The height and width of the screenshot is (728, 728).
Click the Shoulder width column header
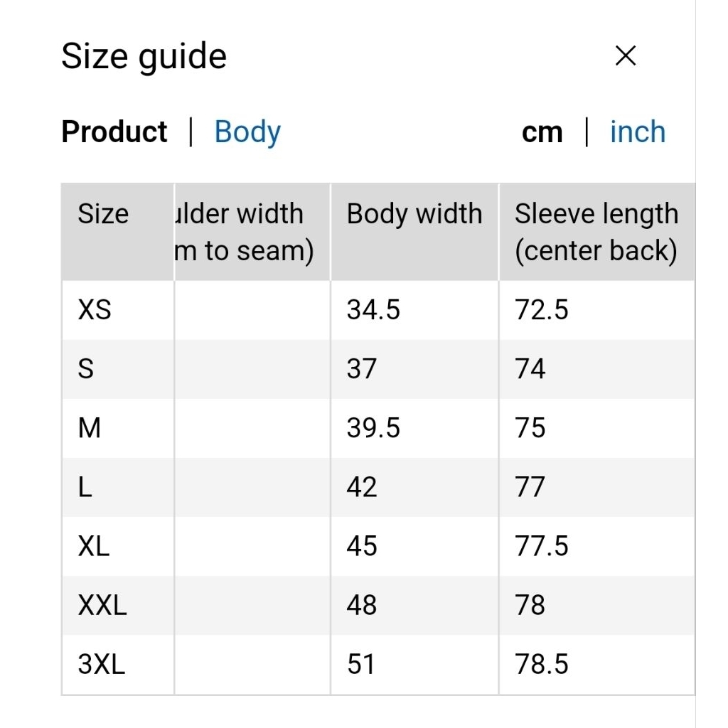(245, 232)
